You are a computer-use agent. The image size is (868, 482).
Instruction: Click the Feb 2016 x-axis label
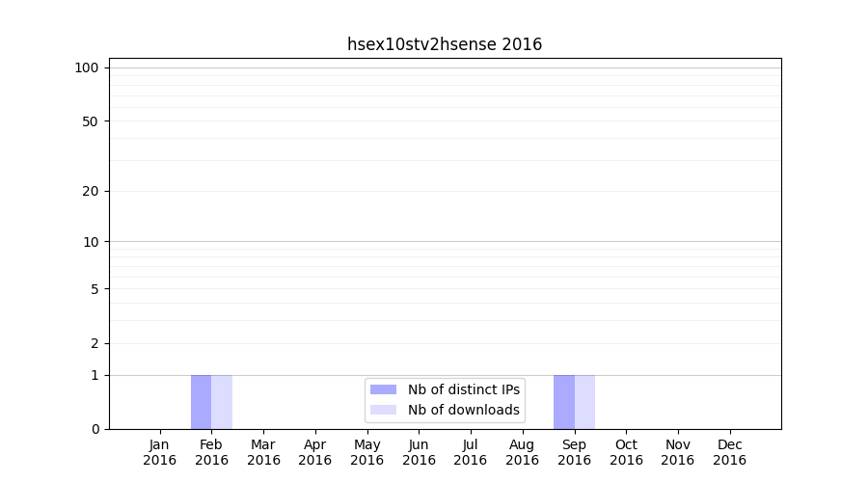coord(211,452)
